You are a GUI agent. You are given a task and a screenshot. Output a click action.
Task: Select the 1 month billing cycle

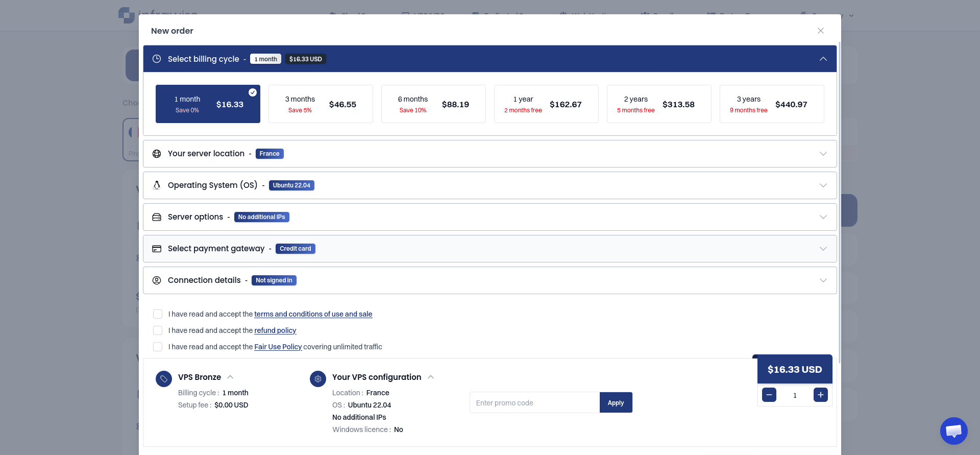208,104
